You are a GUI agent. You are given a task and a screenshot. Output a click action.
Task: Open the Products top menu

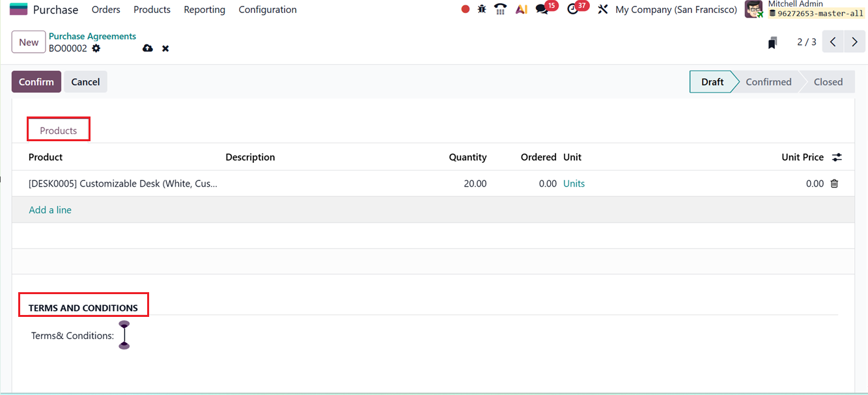(152, 10)
